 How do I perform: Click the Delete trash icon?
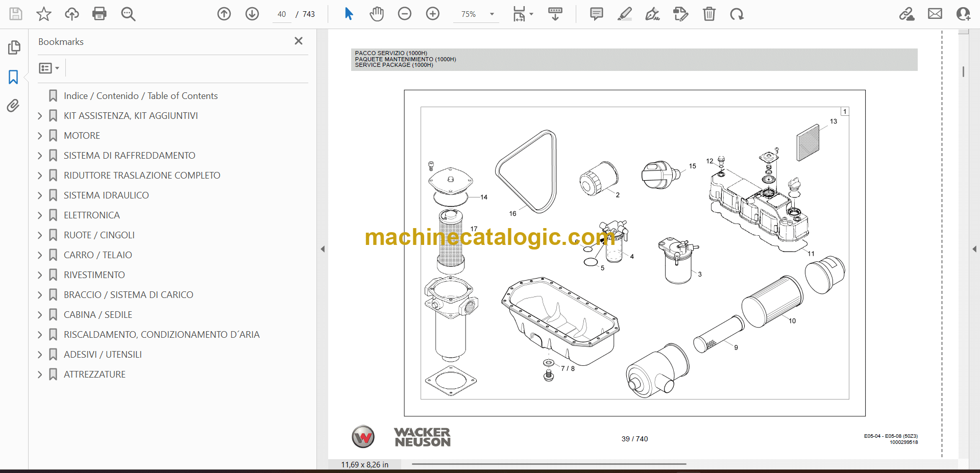(x=709, y=14)
